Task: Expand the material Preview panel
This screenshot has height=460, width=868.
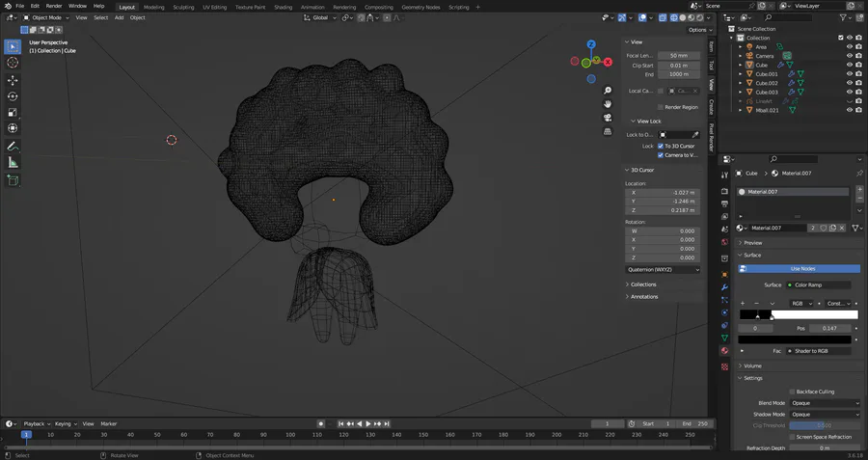Action: click(752, 243)
